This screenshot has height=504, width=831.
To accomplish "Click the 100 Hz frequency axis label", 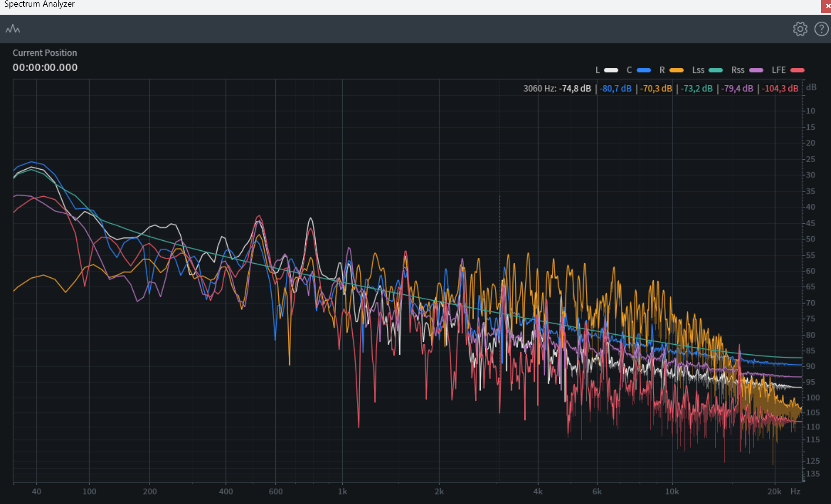I will pyautogui.click(x=89, y=492).
